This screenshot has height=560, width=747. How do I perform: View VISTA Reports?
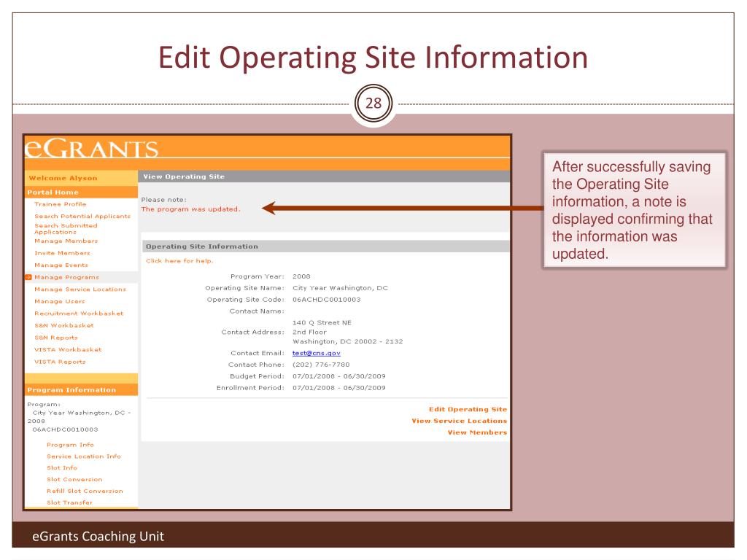tap(60, 362)
